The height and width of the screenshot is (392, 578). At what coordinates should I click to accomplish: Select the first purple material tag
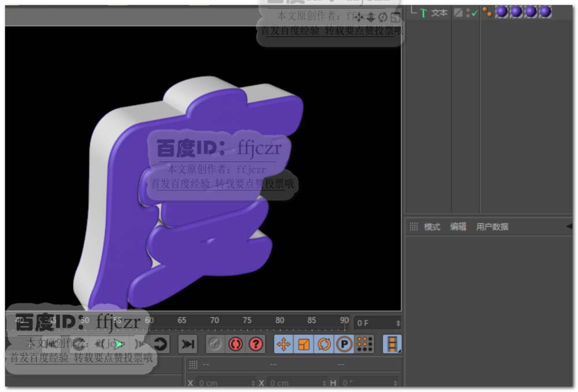tap(501, 12)
